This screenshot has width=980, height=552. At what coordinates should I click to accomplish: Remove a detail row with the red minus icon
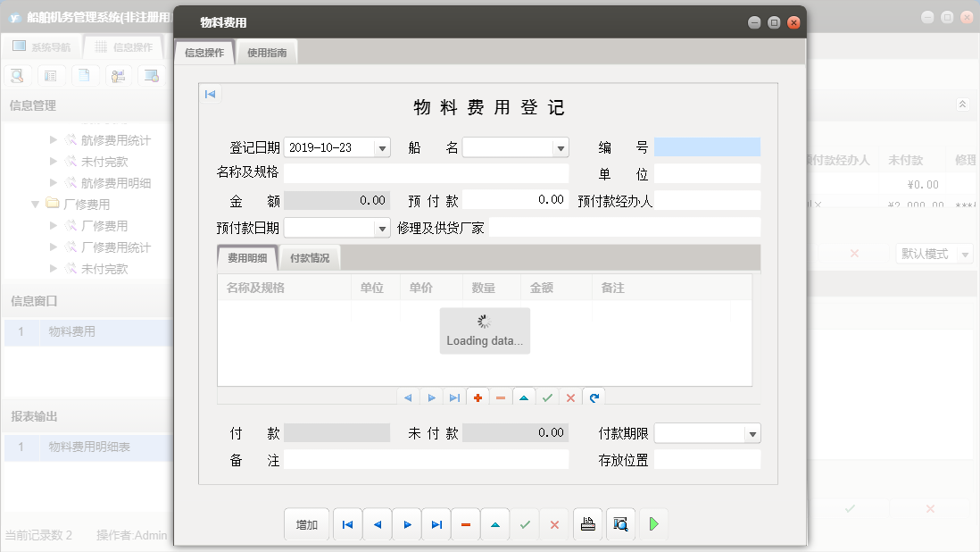pyautogui.click(x=501, y=397)
